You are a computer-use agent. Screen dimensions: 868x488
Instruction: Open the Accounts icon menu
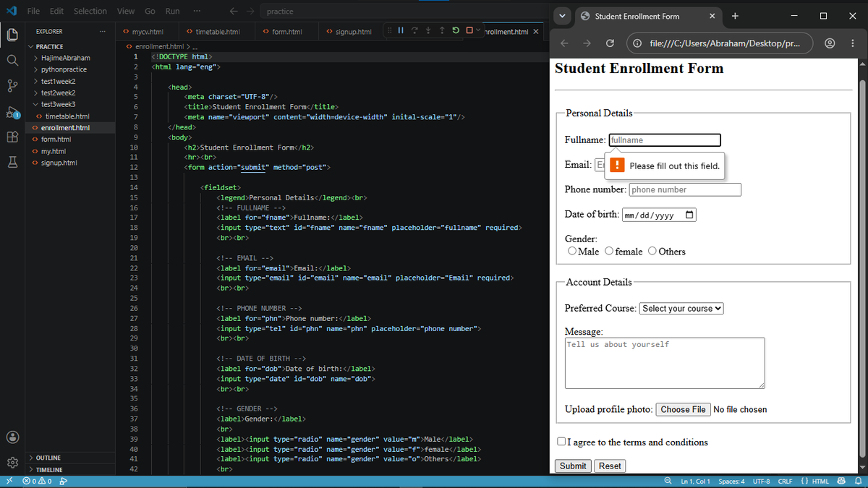point(12,437)
